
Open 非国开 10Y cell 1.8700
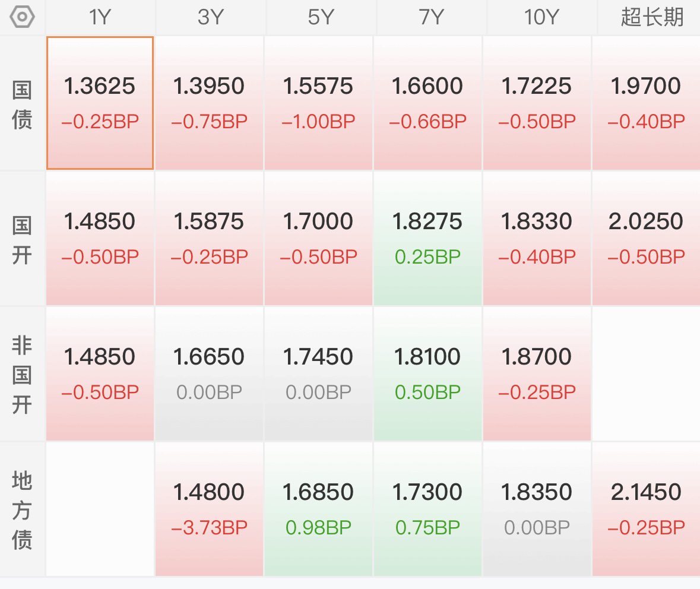click(x=537, y=373)
